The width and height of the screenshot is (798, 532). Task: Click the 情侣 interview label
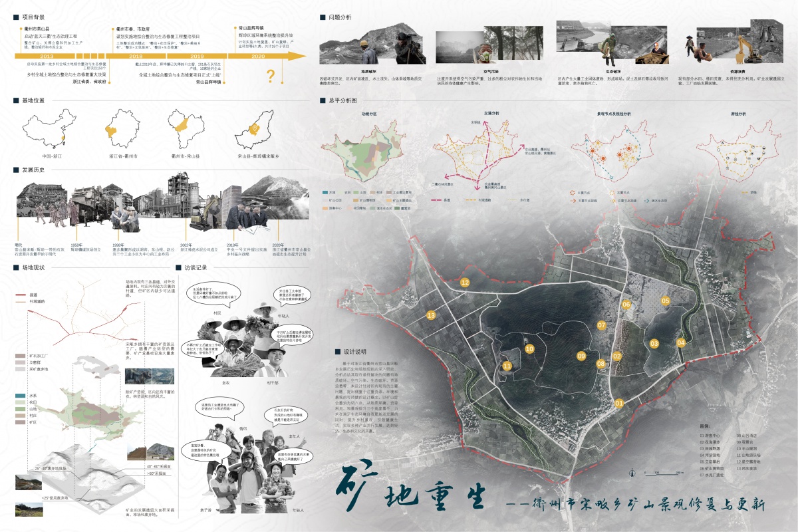click(x=243, y=429)
